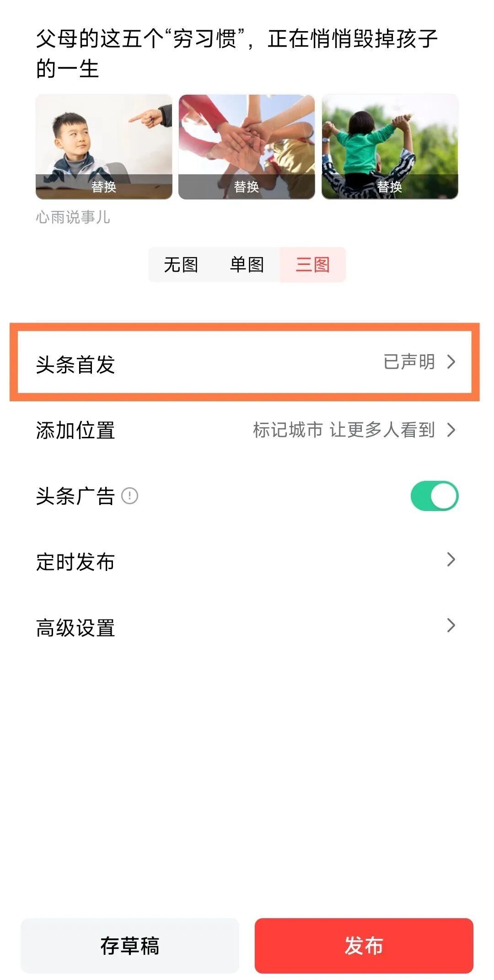Toggle the 头条广告 switch off
The image size is (494, 980).
434,496
